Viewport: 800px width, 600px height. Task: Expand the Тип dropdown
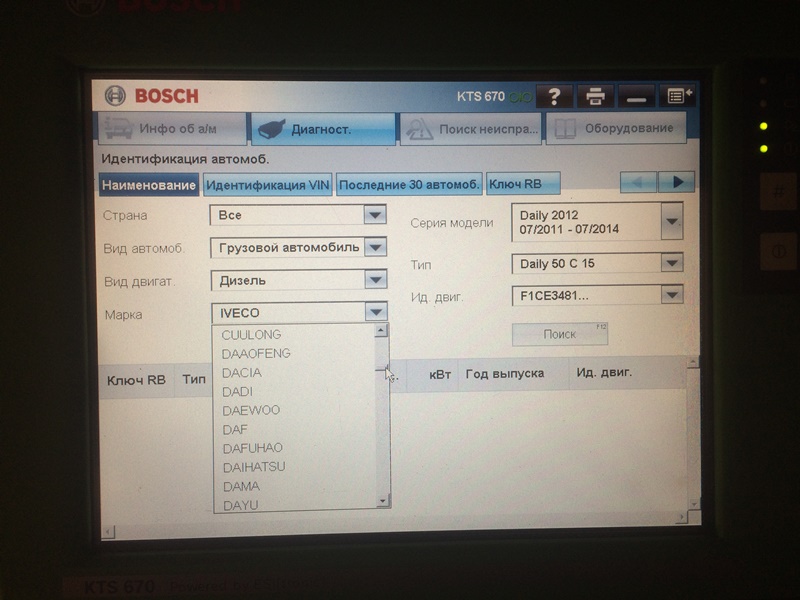tap(672, 263)
